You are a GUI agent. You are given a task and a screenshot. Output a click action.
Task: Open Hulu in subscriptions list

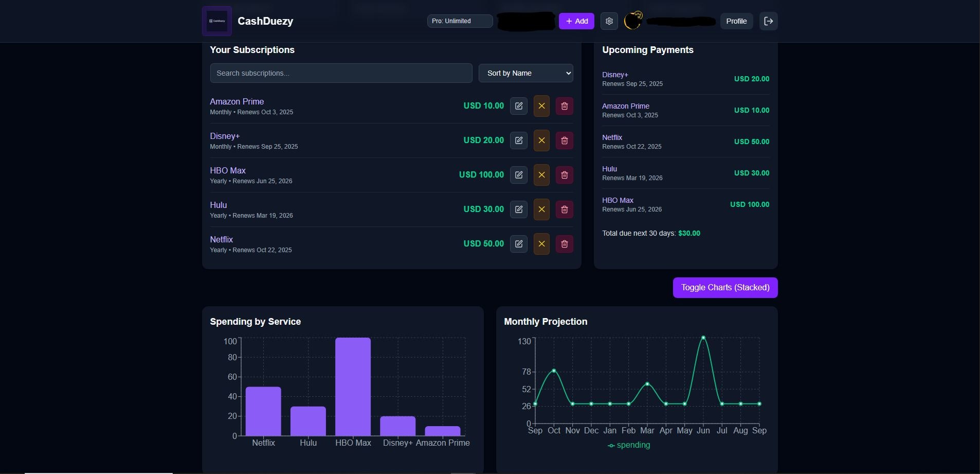(x=219, y=205)
